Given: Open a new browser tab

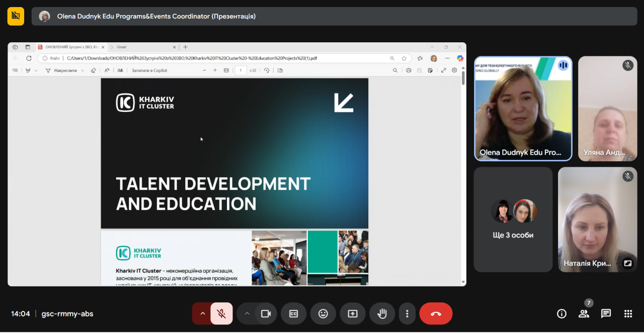Looking at the screenshot, I should [x=185, y=47].
